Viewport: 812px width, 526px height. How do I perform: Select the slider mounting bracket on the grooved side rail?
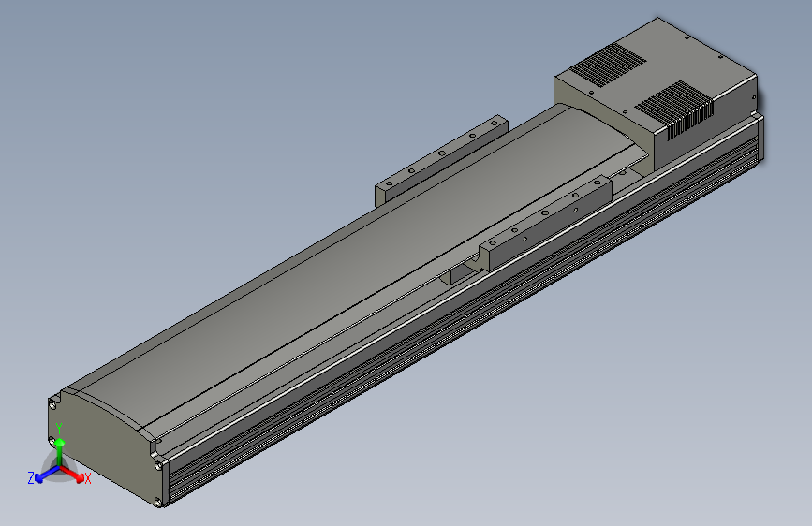546,223
